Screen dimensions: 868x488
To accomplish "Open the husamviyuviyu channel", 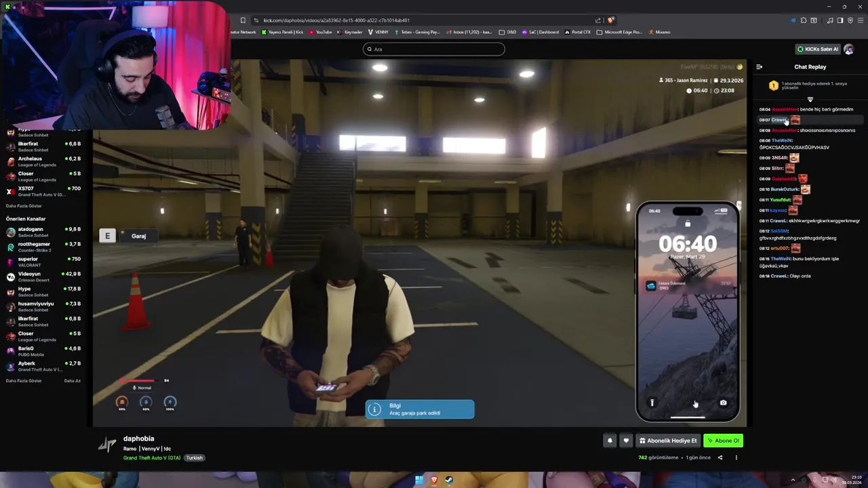I will 43,306.
